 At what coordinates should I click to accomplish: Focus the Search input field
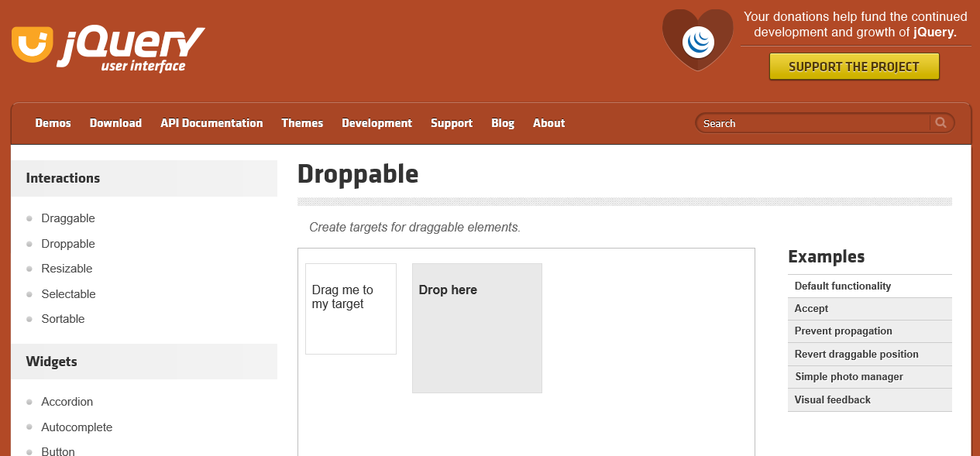812,123
